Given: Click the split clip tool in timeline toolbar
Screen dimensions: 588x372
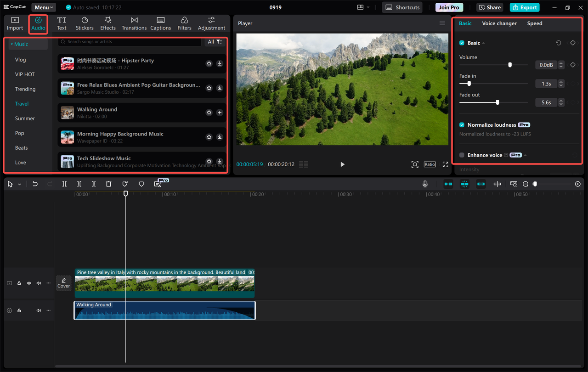Looking at the screenshot, I should tap(64, 184).
